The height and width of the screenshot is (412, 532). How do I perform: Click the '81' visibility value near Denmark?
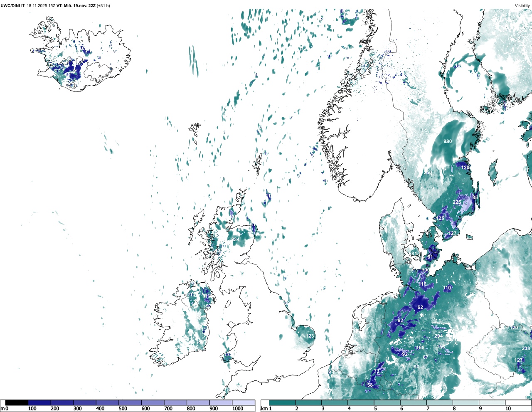[430, 257]
